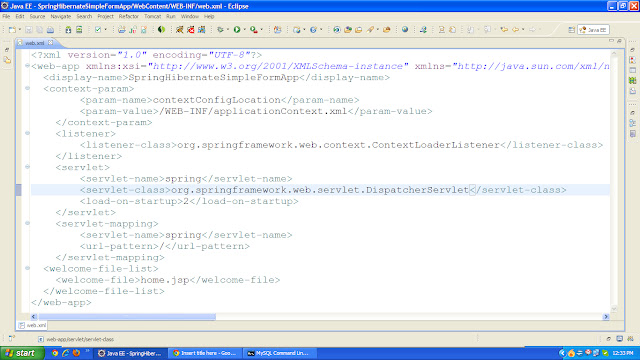Collapse the servlet element fold marker
Viewport: 640px width, 360px height.
pyautogui.click(x=27, y=167)
